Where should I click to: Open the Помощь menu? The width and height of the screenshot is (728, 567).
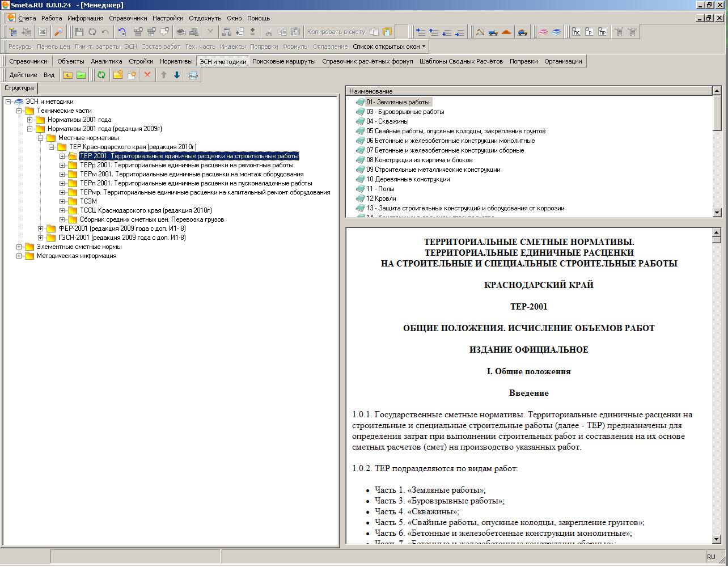point(259,18)
